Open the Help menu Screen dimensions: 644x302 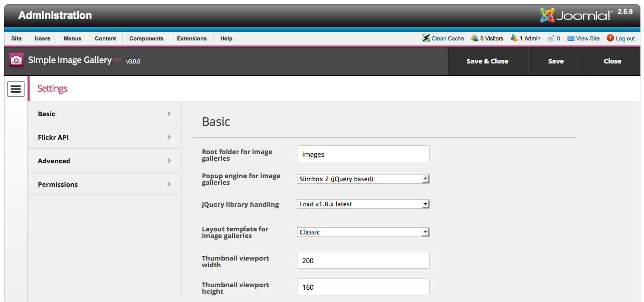[x=226, y=38]
